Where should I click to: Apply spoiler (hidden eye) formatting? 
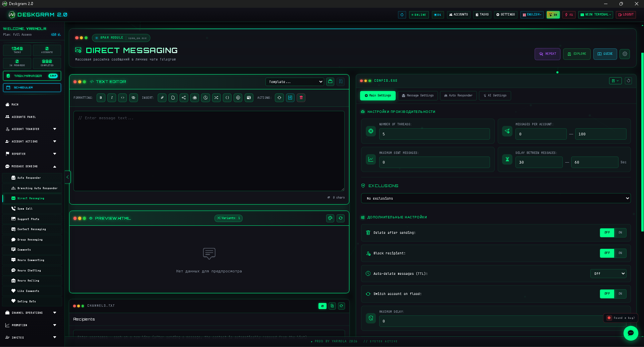point(134,98)
